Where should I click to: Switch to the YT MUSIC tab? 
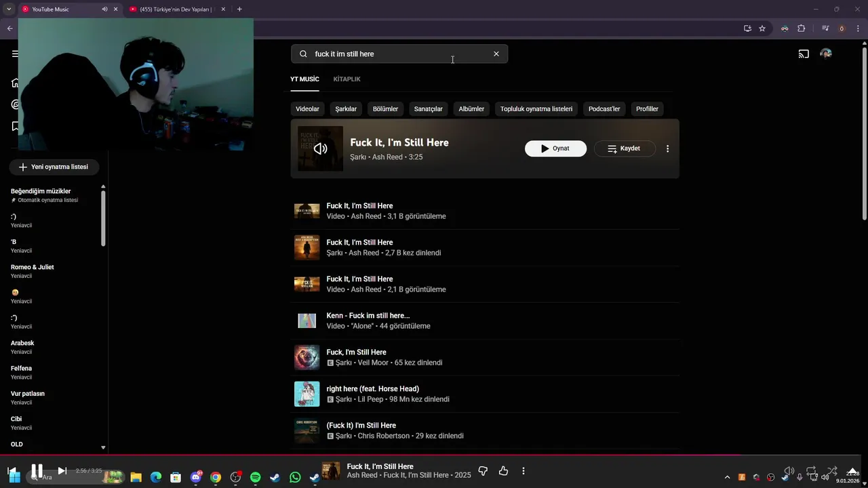[x=304, y=79]
